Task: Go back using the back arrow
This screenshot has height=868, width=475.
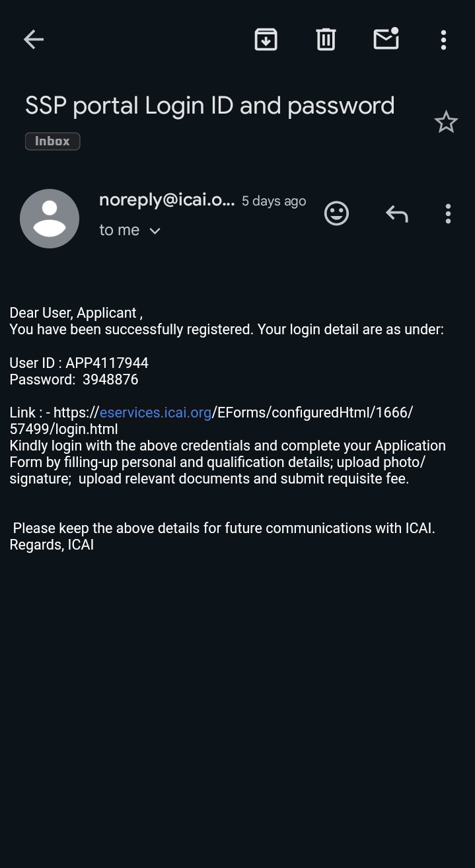Action: pyautogui.click(x=34, y=40)
